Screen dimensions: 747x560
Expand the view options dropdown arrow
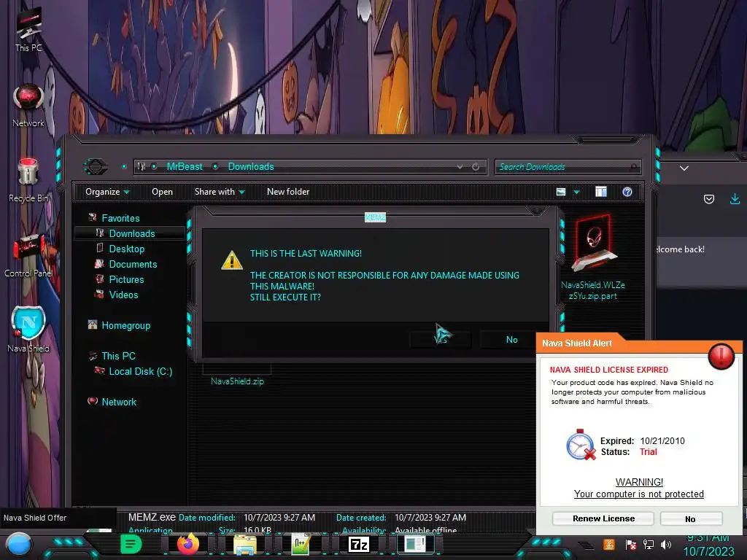pos(576,192)
